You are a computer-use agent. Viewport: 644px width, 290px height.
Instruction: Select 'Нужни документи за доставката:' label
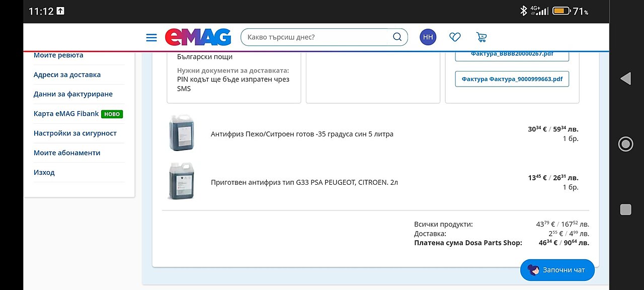[x=233, y=70]
